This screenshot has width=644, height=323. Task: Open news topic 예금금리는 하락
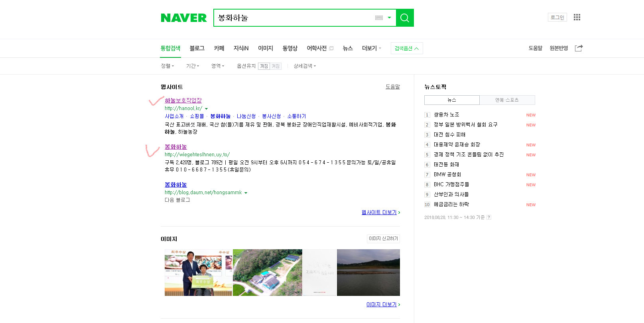[x=451, y=205]
